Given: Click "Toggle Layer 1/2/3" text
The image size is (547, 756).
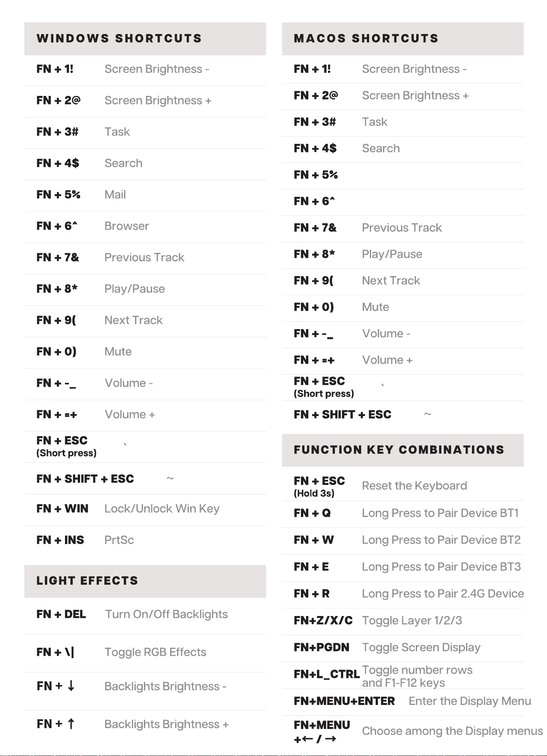Looking at the screenshot, I should pyautogui.click(x=412, y=620).
